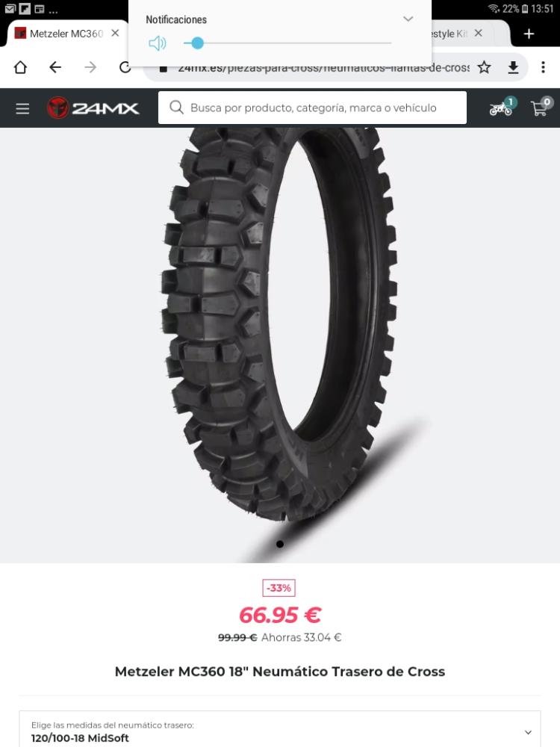The height and width of the screenshot is (747, 560).
Task: Open the motorcycle garage icon
Action: 503,107
